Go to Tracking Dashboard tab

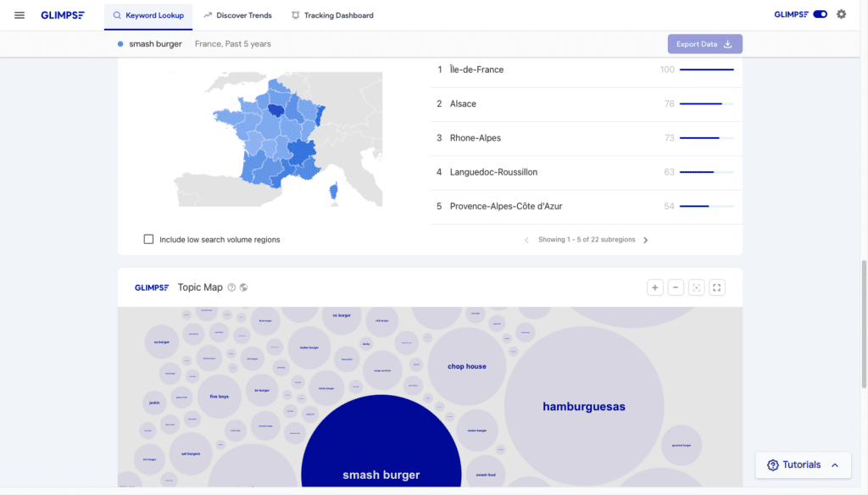click(332, 15)
